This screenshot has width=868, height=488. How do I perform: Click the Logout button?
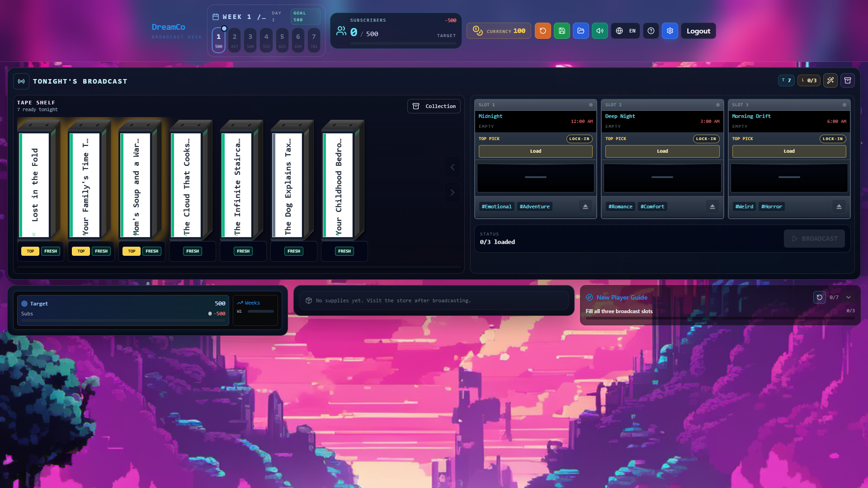pos(698,31)
